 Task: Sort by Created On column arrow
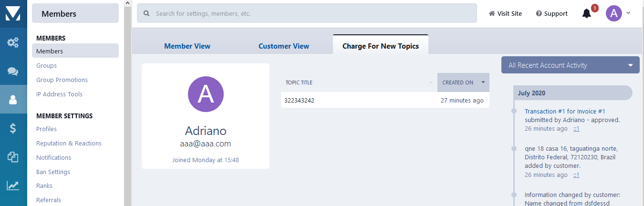(483, 82)
